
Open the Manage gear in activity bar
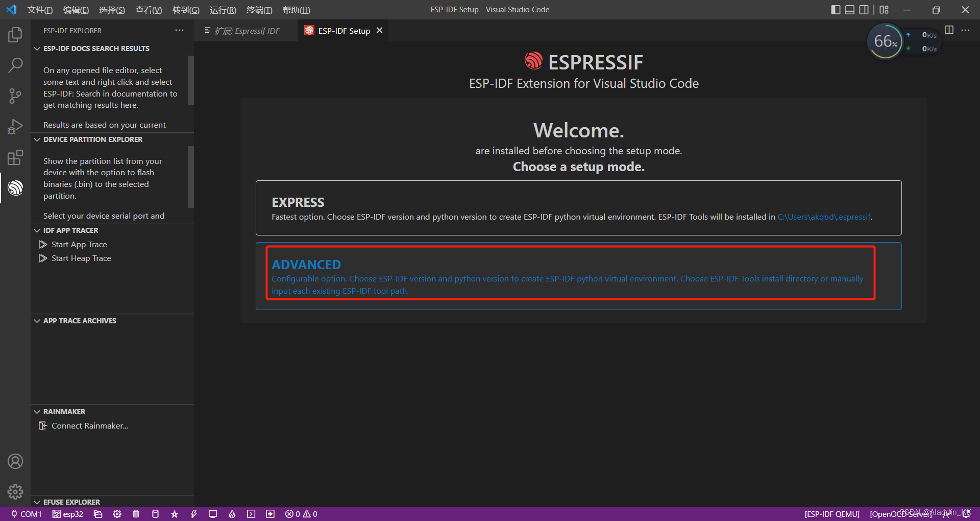click(15, 492)
